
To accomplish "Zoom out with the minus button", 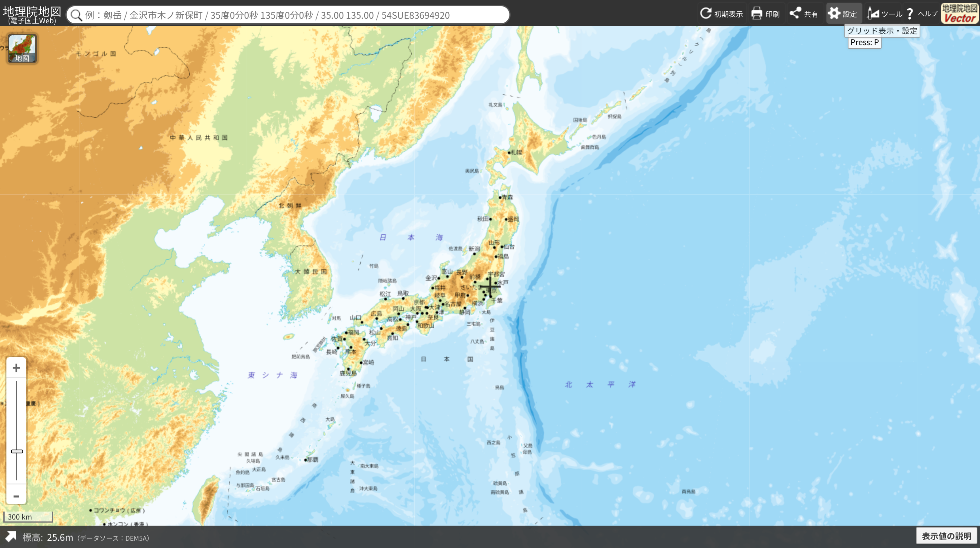I will pos(16,496).
